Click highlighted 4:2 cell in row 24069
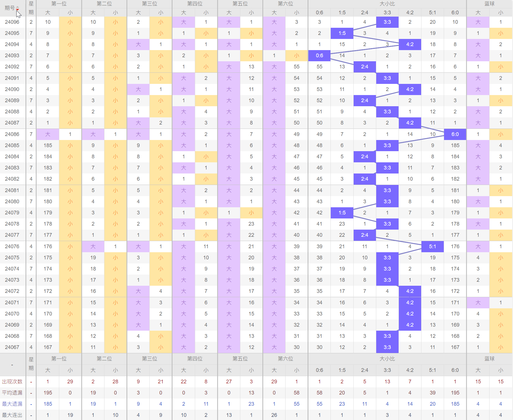513x420 pixels. tap(410, 325)
